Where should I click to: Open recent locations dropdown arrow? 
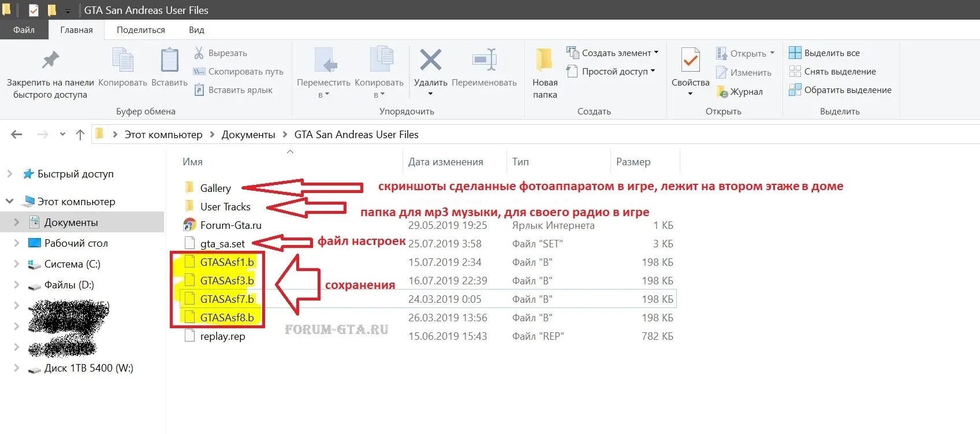coord(62,135)
